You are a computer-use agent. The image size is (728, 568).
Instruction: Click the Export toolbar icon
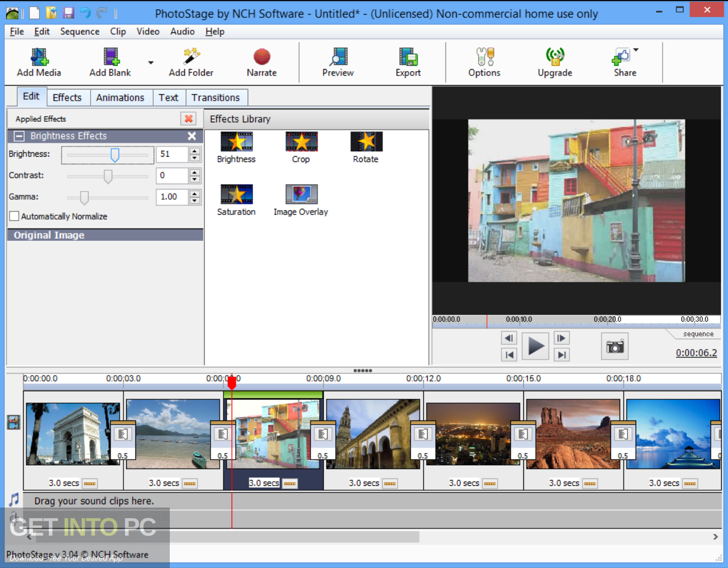point(408,57)
